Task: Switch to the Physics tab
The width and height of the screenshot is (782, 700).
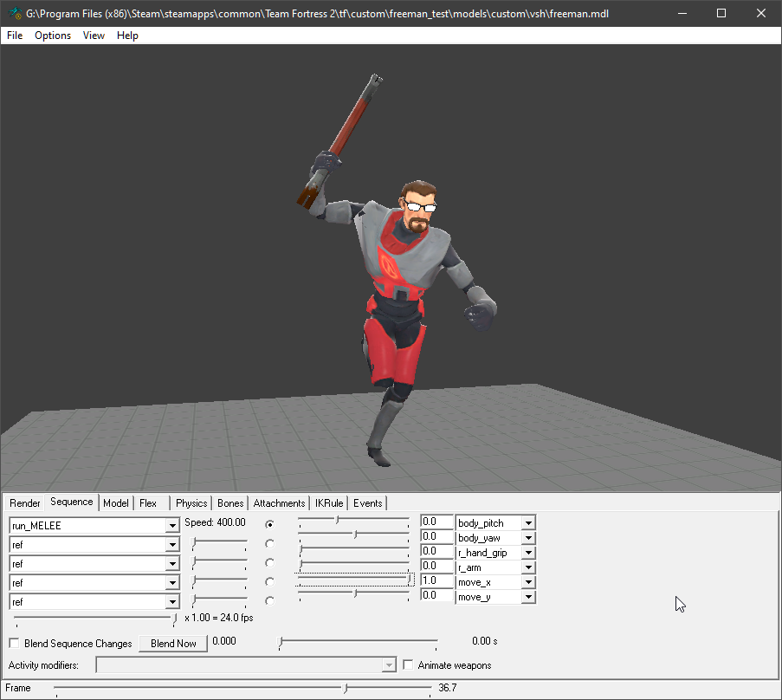Action: click(x=191, y=503)
